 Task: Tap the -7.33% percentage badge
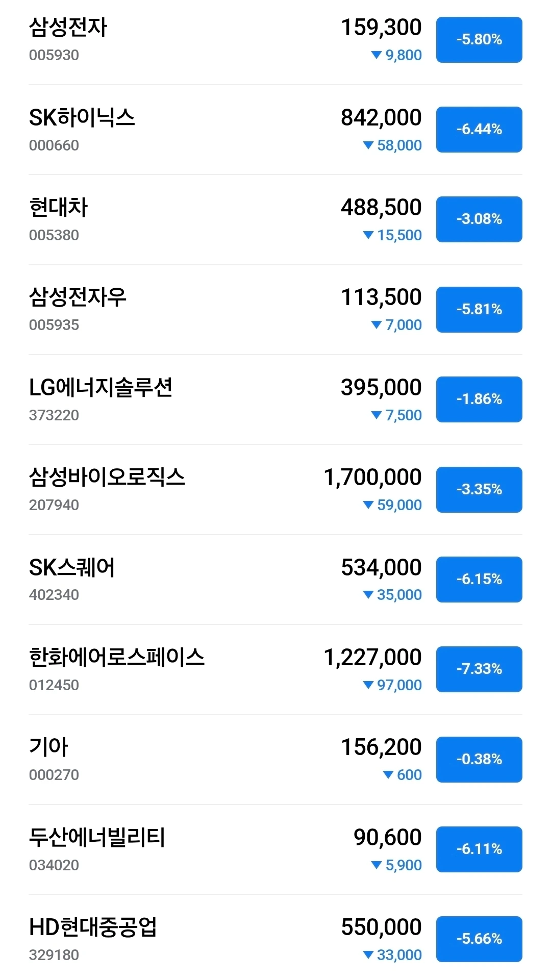[x=479, y=669]
